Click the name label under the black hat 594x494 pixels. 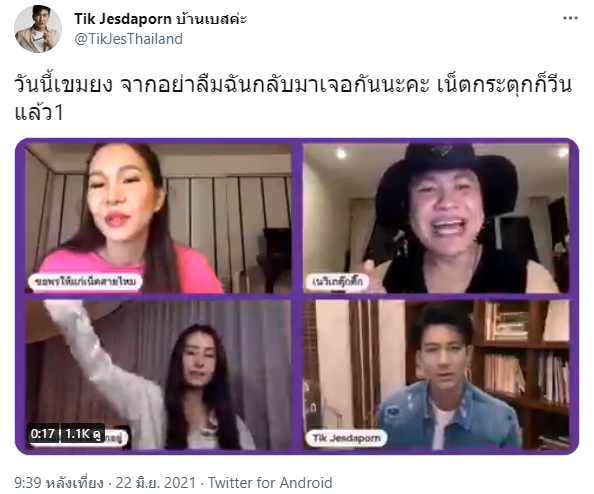point(336,282)
